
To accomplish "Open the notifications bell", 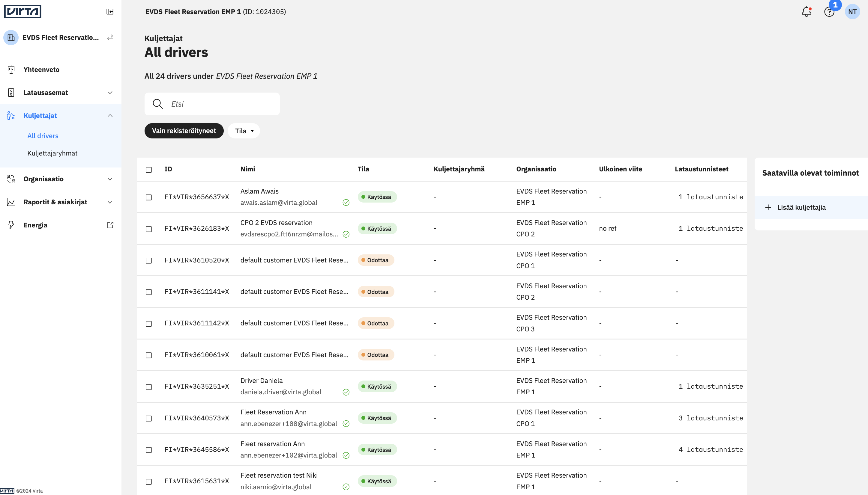I will click(807, 12).
